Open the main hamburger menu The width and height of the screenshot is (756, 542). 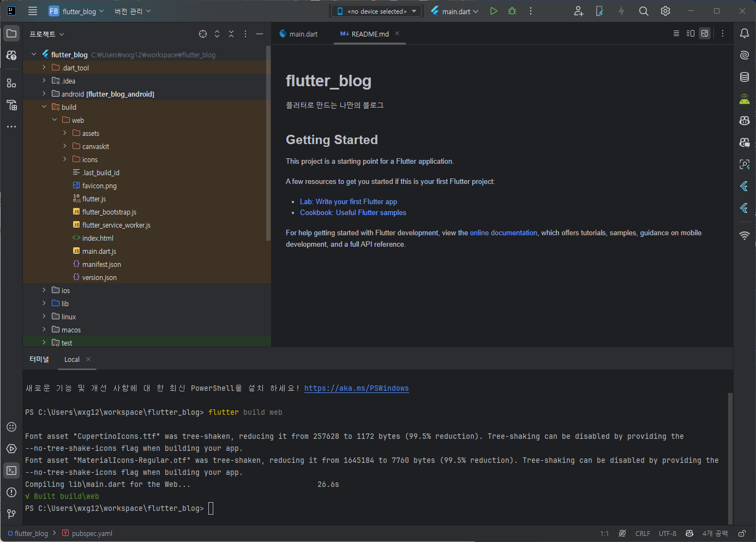(33, 11)
